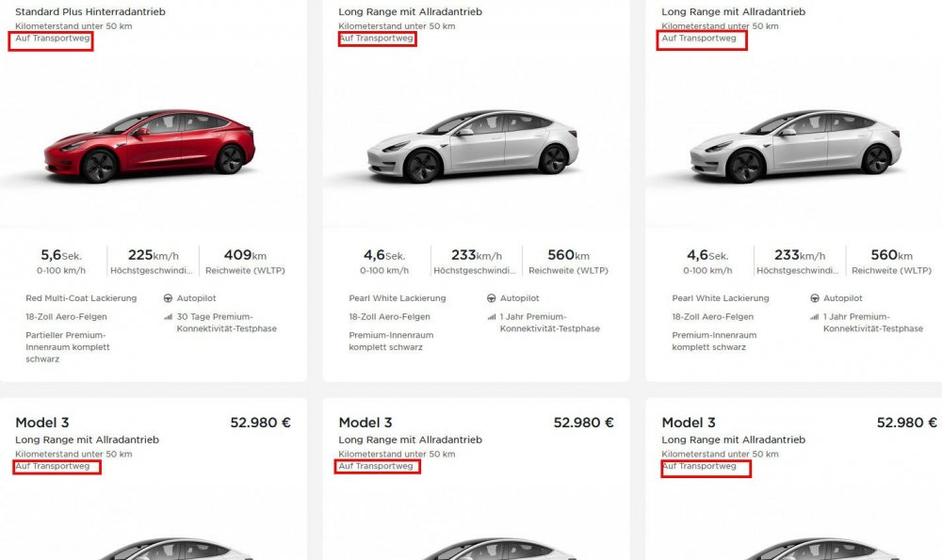Screen dimensions: 942x560
Task: Select the 4,6 Sek. acceleration spec on middle card
Action: click(386, 260)
